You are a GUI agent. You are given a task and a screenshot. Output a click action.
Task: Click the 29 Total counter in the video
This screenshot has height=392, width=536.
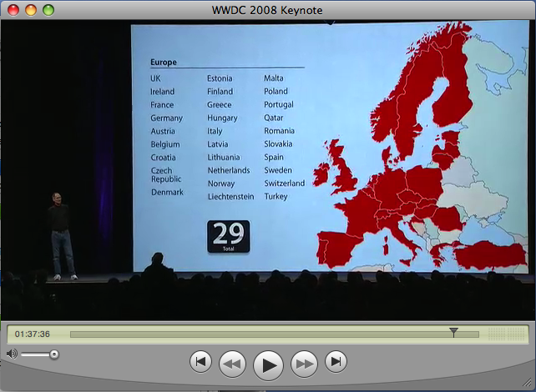(x=229, y=236)
